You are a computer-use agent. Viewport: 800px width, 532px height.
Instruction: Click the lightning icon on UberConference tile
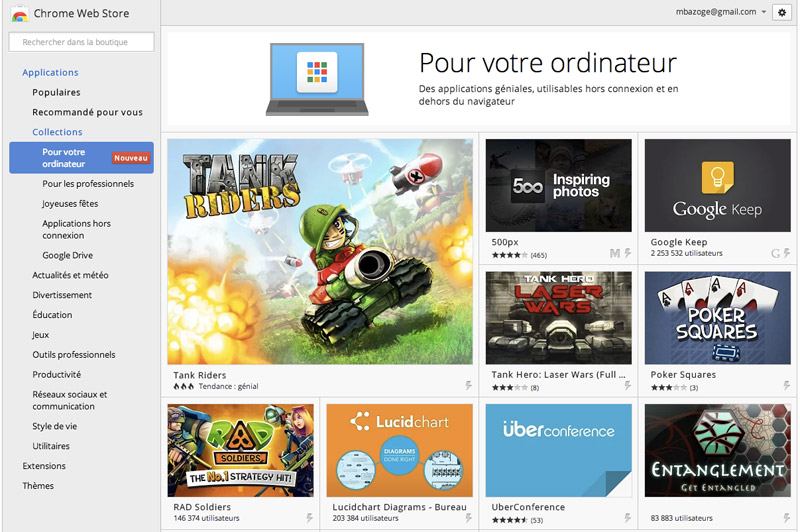pos(628,518)
